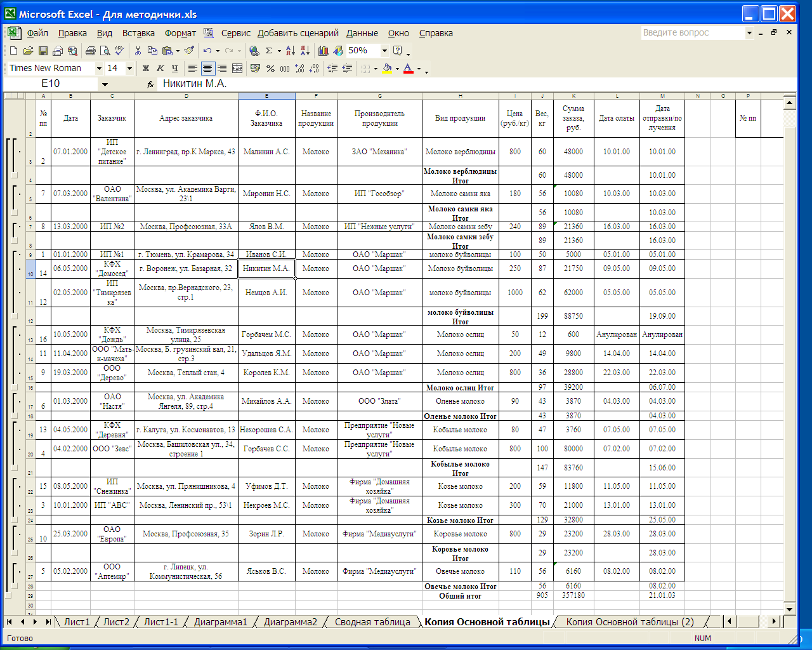Viewport: 812px width, 650px height.
Task: Open Print Preview from the toolbar
Action: click(105, 51)
